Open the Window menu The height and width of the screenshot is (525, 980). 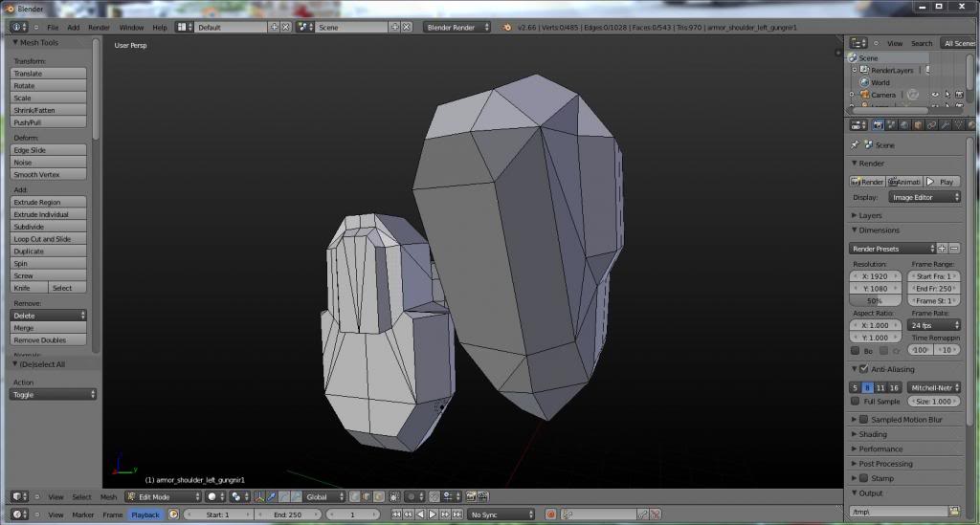coord(131,28)
